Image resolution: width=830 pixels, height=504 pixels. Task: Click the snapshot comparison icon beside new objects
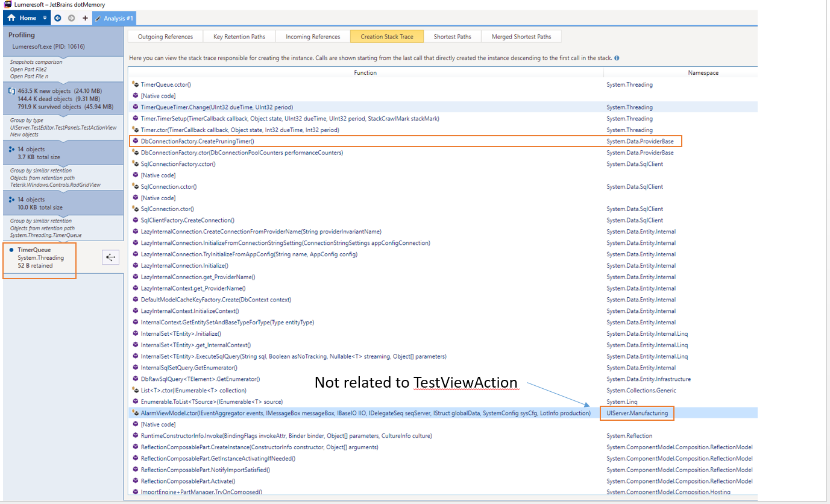[x=11, y=91]
